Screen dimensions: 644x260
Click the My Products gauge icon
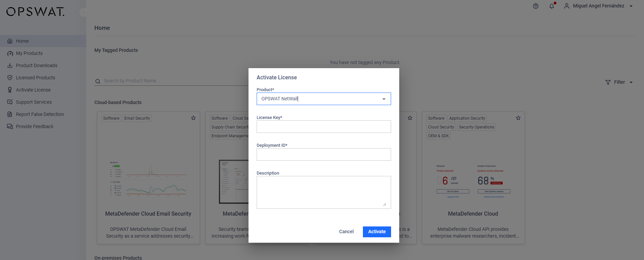click(10, 53)
